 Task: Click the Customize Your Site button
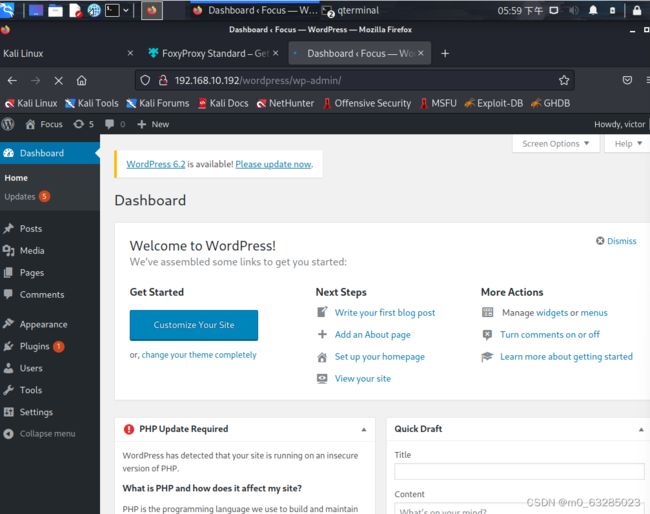pos(194,325)
